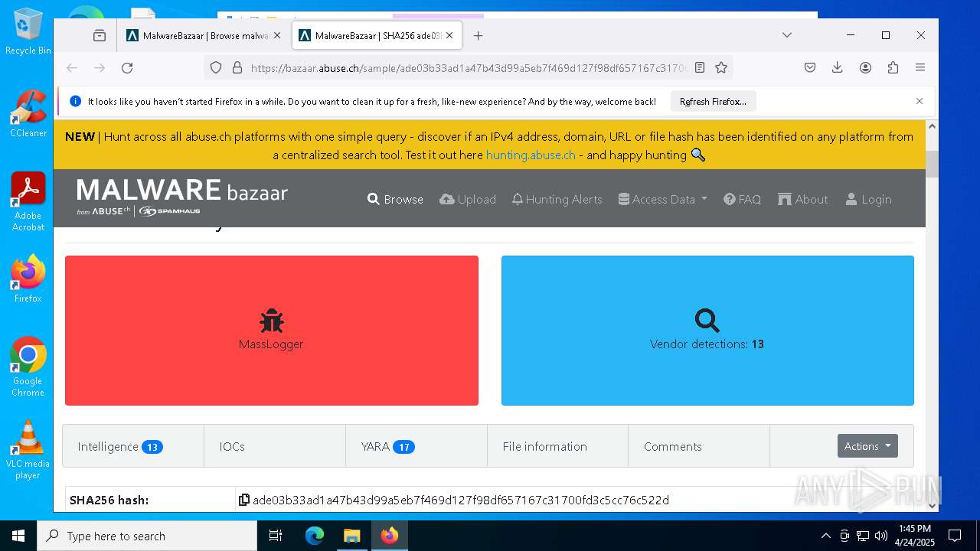The image size is (980, 551).
Task: Reload the page with the refresh icon
Action: (127, 68)
